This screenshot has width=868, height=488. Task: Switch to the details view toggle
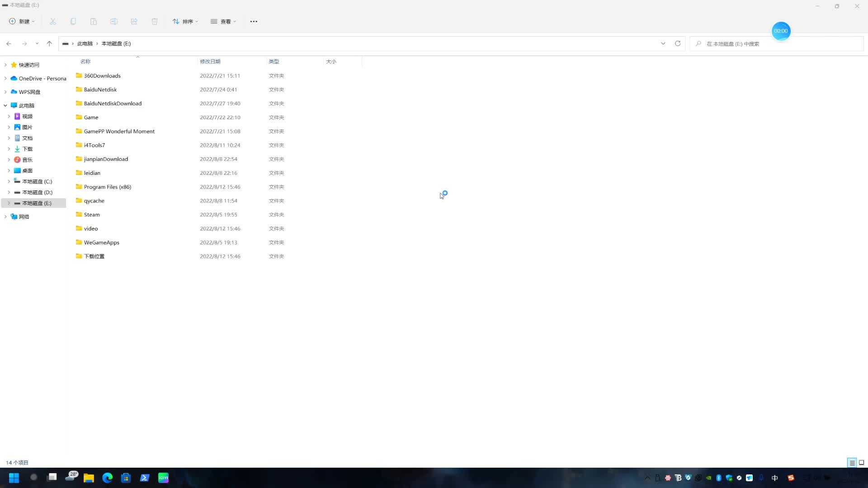[x=852, y=462]
